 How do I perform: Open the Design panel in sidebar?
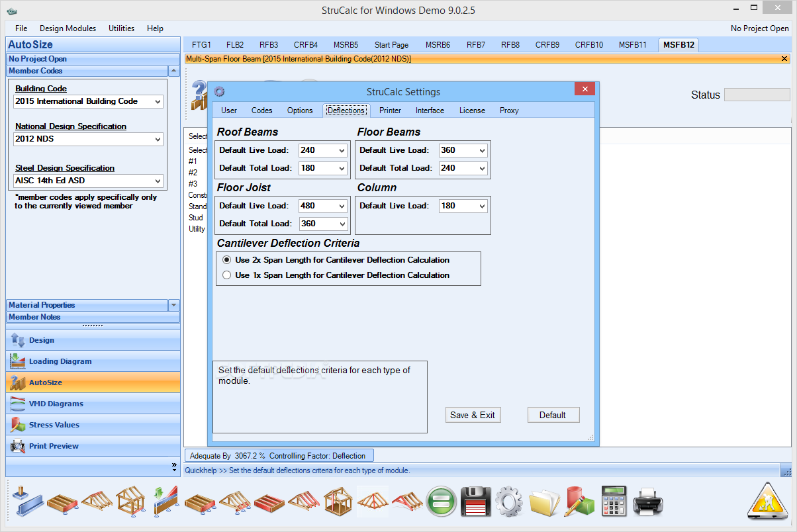pos(93,340)
